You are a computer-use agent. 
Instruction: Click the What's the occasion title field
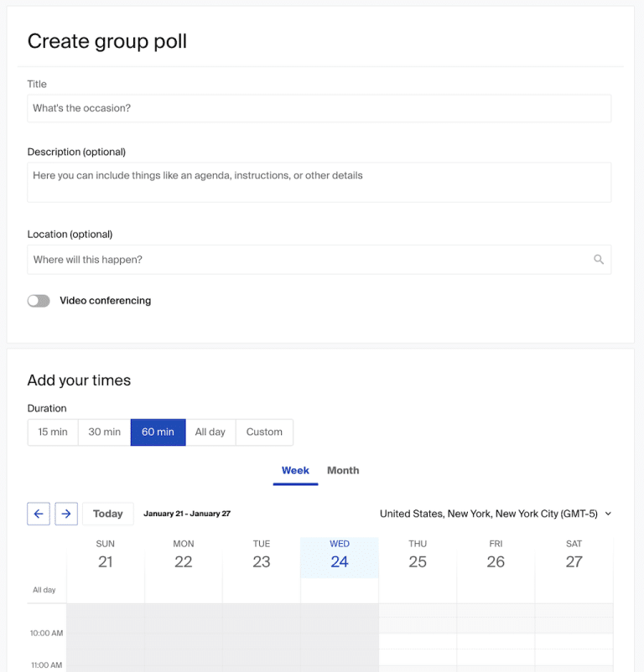(319, 108)
